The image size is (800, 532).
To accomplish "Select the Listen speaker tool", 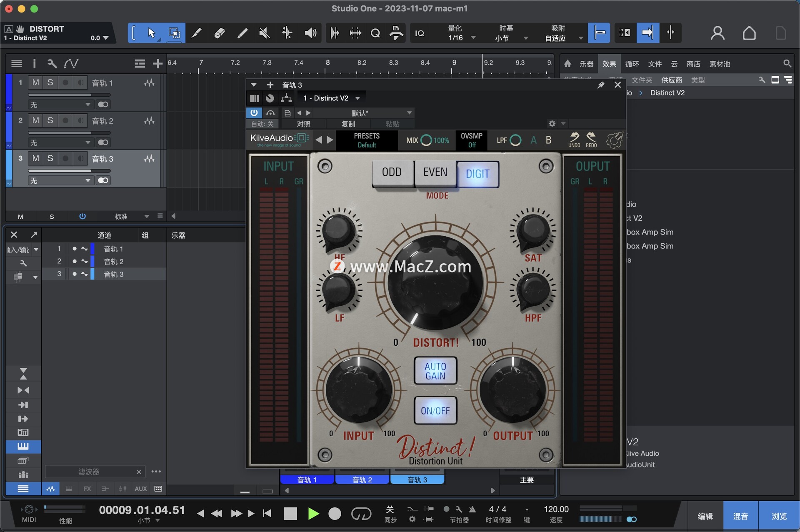I will point(310,33).
